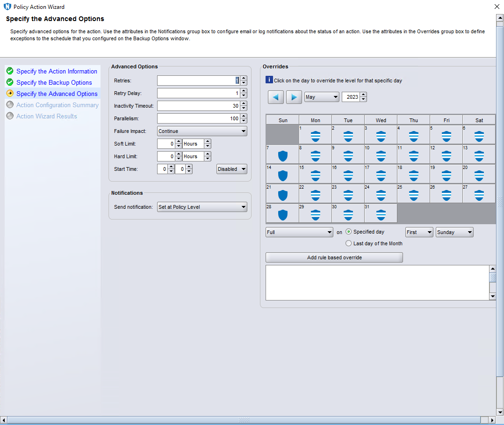Go to Specify the Action Information step
The width and height of the screenshot is (504, 425).
(57, 71)
